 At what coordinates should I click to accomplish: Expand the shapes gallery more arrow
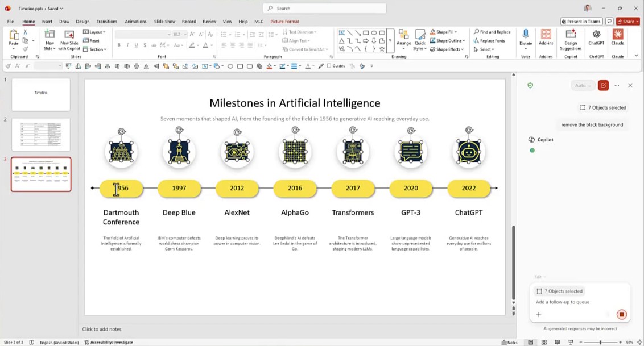pos(390,40)
